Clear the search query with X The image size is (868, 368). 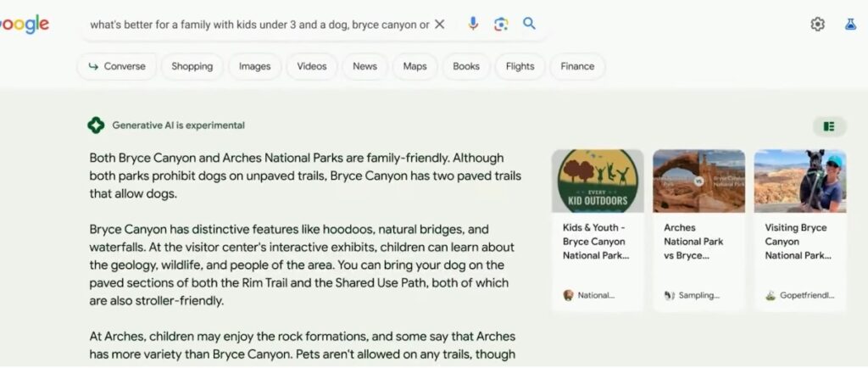pos(439,25)
